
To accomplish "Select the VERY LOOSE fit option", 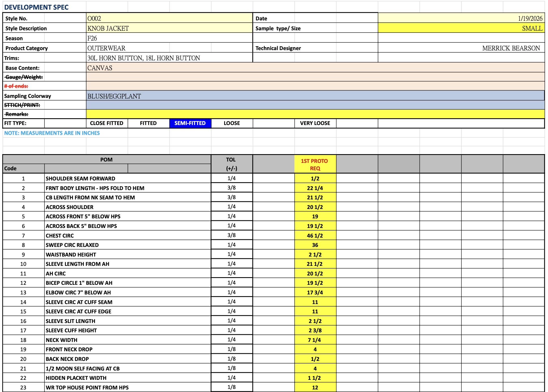I will click(x=315, y=123).
